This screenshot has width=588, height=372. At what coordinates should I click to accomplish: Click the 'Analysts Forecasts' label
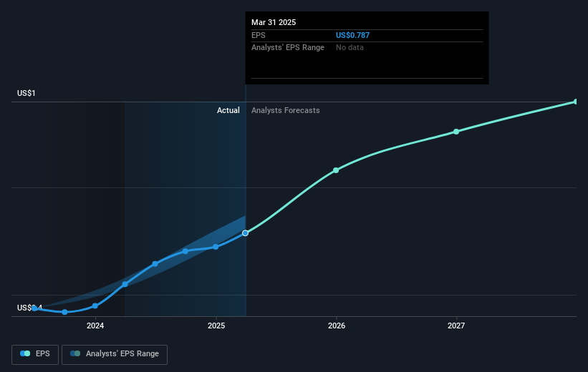(285, 110)
